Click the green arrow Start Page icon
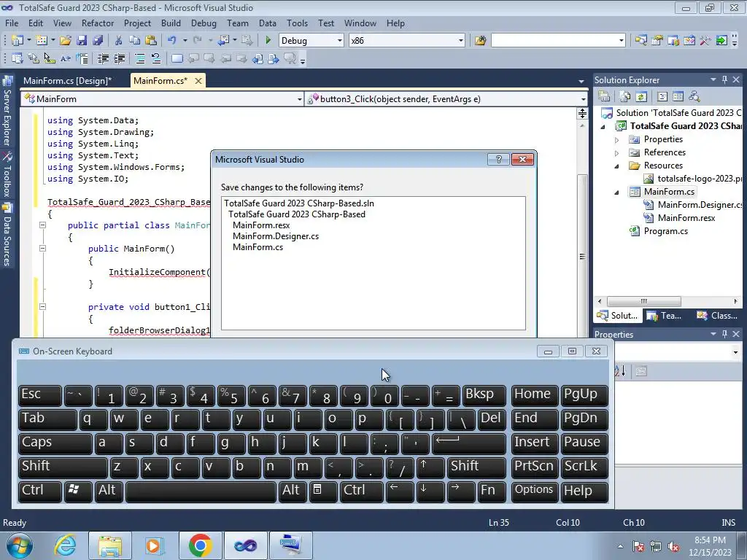Image resolution: width=747 pixels, height=560 pixels. click(721, 41)
